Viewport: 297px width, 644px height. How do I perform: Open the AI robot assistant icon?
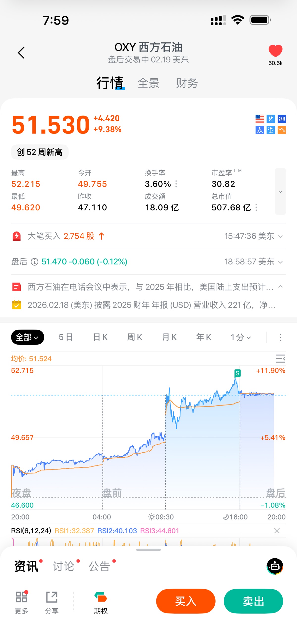click(275, 566)
